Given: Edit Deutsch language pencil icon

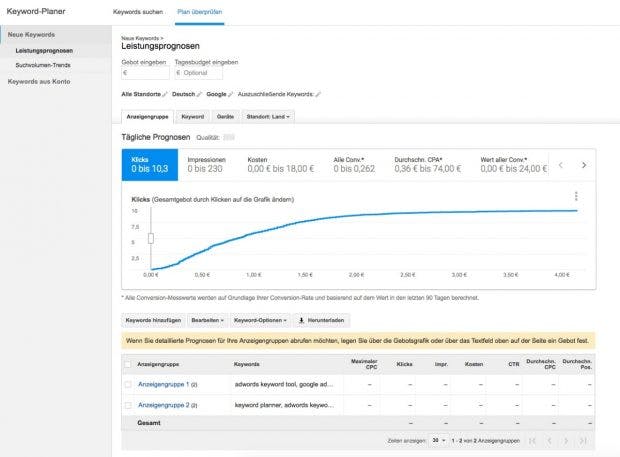Looking at the screenshot, I should (199, 94).
